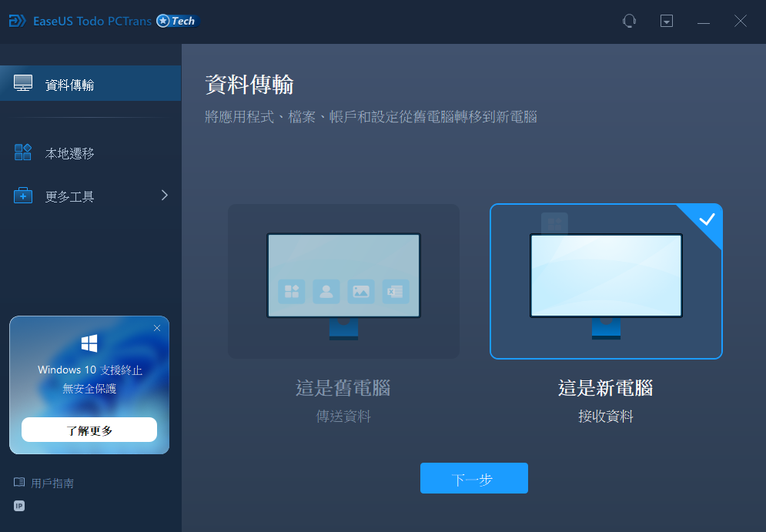This screenshot has width=766, height=532.
Task: Click the user account icon on old PC screen
Action: point(326,291)
